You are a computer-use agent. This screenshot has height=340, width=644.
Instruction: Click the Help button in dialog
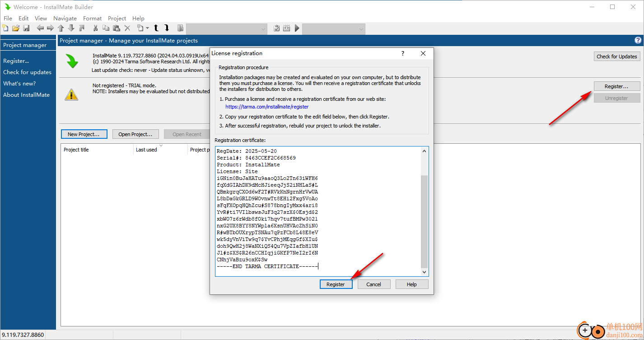[411, 284]
